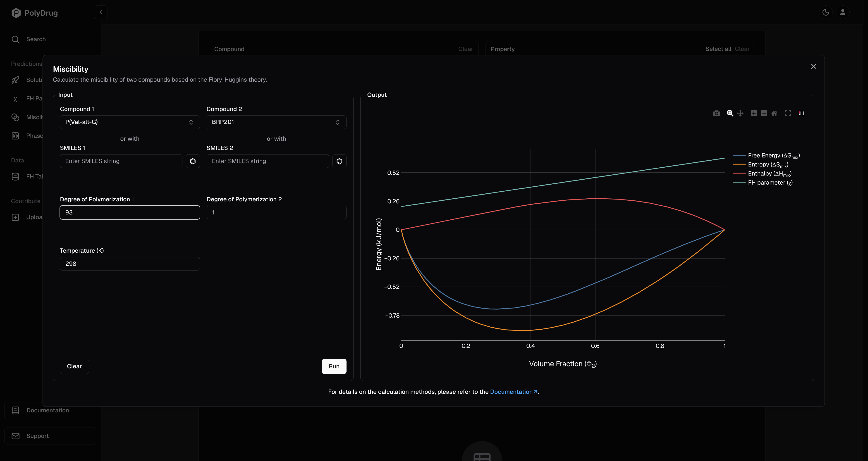The height and width of the screenshot is (461, 868).
Task: Toggle Entropy trace in legend
Action: click(768, 165)
